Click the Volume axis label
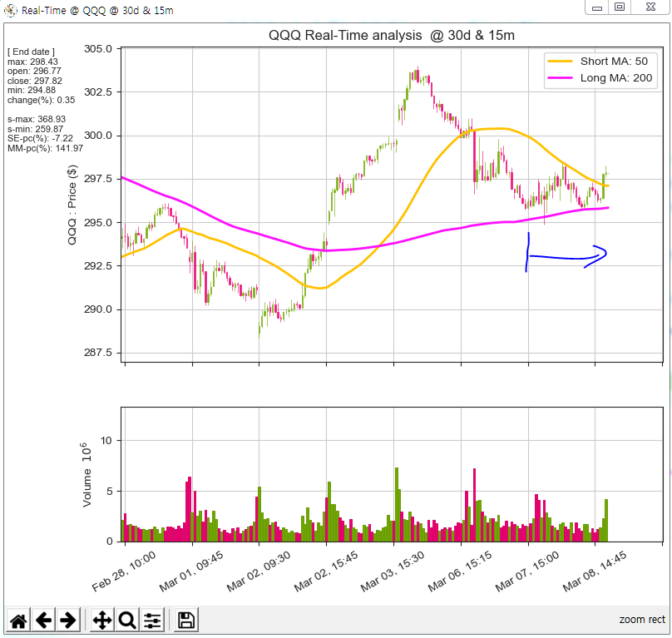The width and height of the screenshot is (672, 638). 87,475
